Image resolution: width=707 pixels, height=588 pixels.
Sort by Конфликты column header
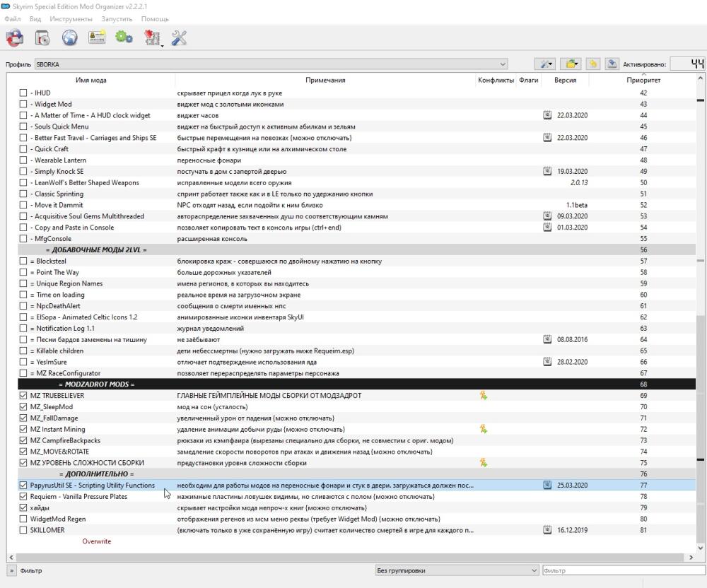coord(496,80)
